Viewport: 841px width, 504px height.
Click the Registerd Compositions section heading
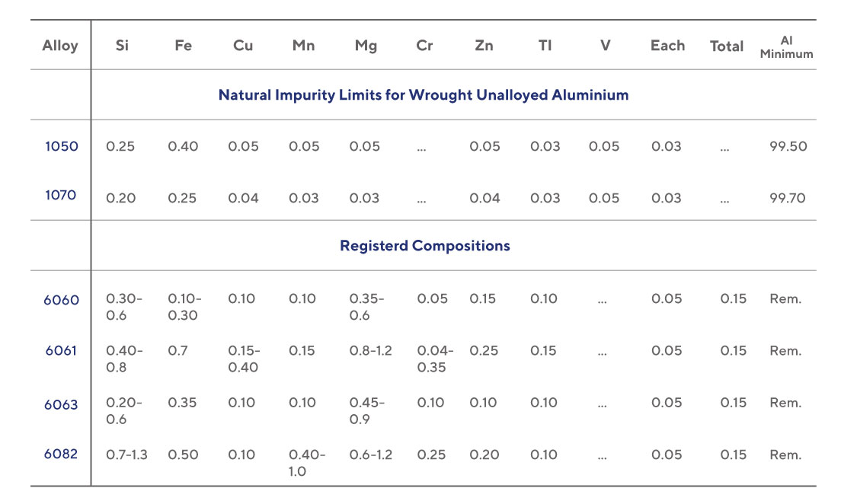pyautogui.click(x=424, y=246)
